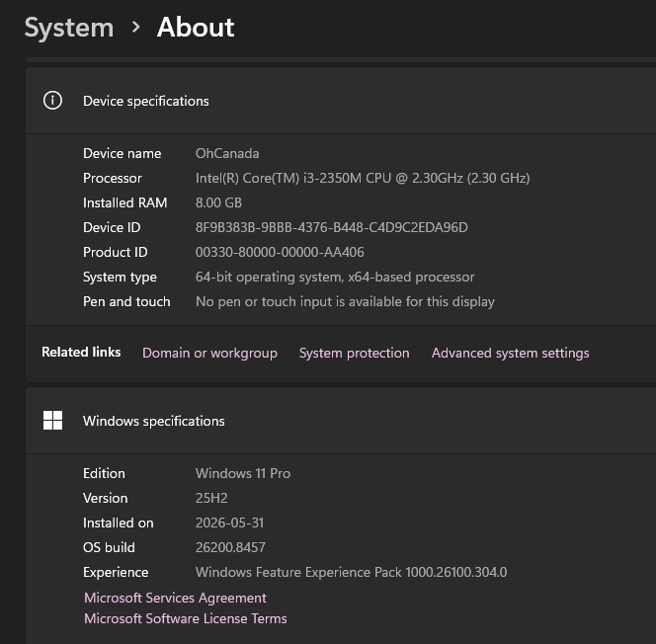Click the System type label
The image size is (656, 644).
(120, 277)
